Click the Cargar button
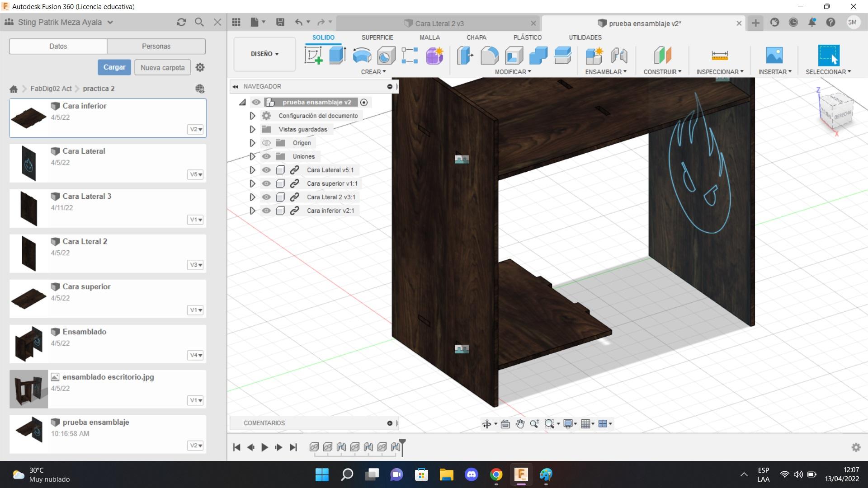The image size is (868, 488). point(114,67)
